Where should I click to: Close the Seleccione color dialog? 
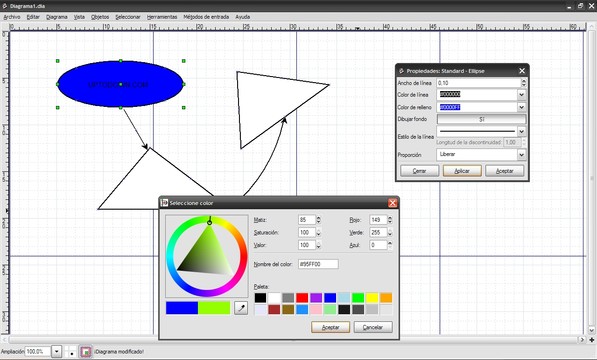point(393,203)
